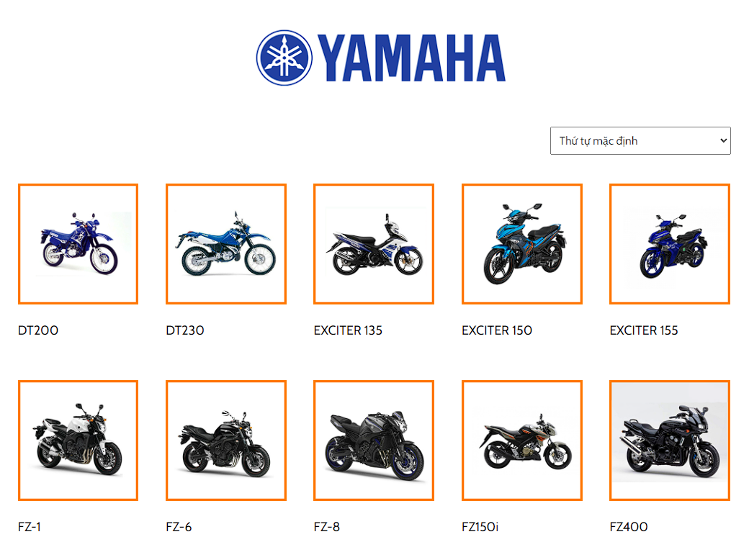Viewport: 749px width, 560px height.
Task: Click the FZ400 product name link
Action: (x=629, y=527)
